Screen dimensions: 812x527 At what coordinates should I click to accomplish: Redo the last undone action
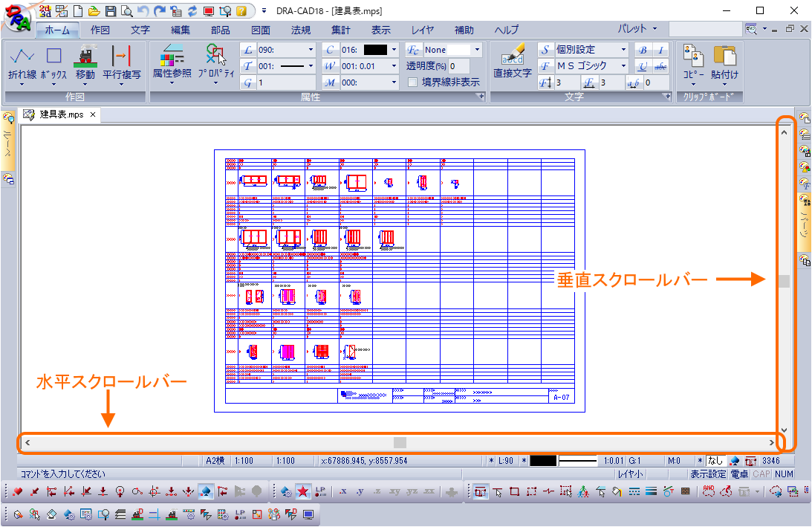coord(160,11)
